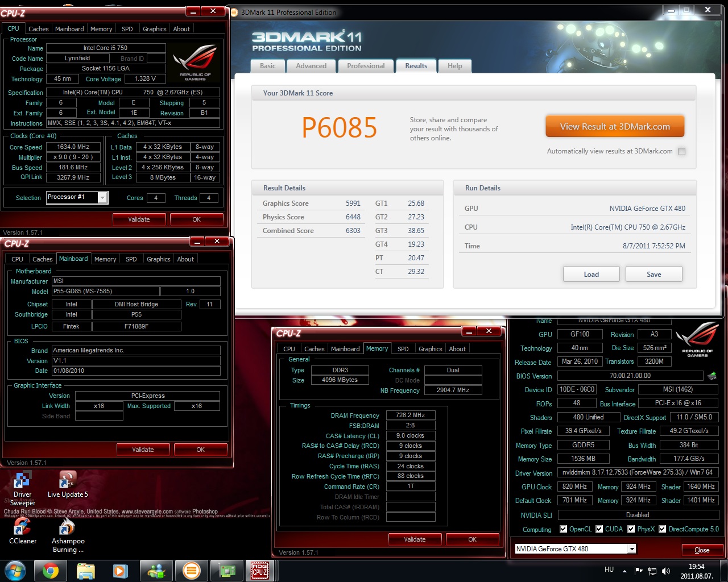Click the Core Speed 1634.0 MHz field
Screen dimensions: 728x582
tap(73, 147)
